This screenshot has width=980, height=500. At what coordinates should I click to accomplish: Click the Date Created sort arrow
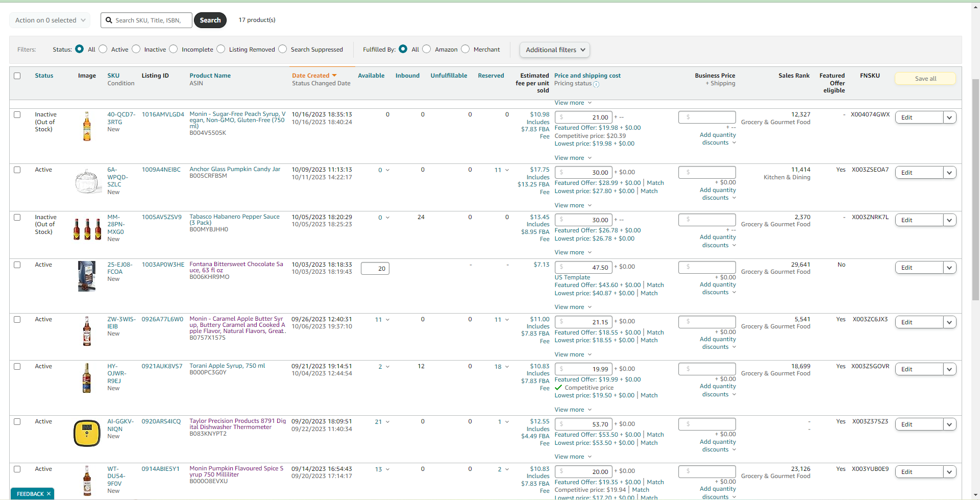pos(334,76)
